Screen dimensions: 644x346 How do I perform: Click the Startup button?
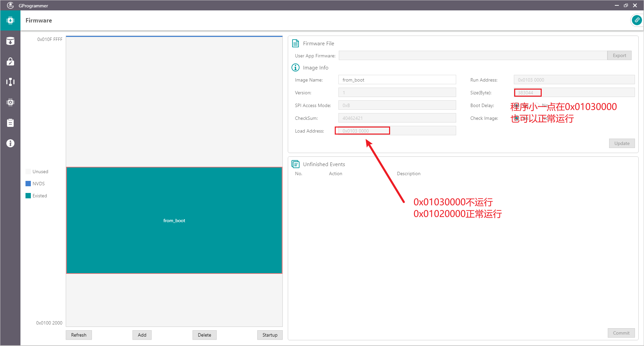tap(270, 335)
